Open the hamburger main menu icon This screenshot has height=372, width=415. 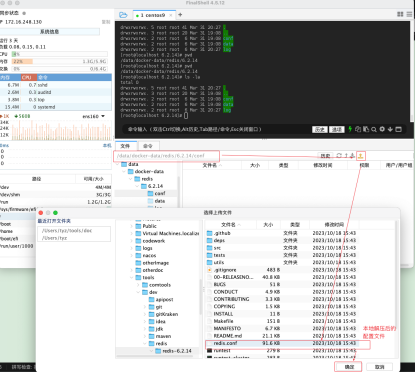[409, 14]
